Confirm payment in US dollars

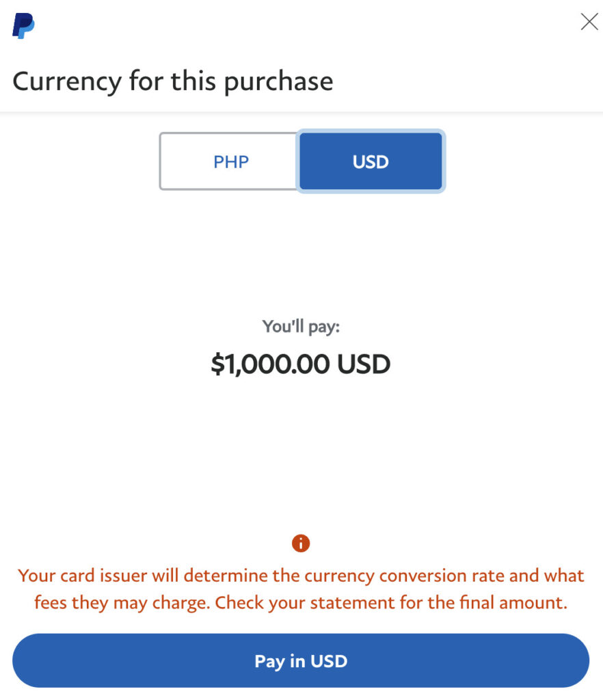pyautogui.click(x=301, y=661)
